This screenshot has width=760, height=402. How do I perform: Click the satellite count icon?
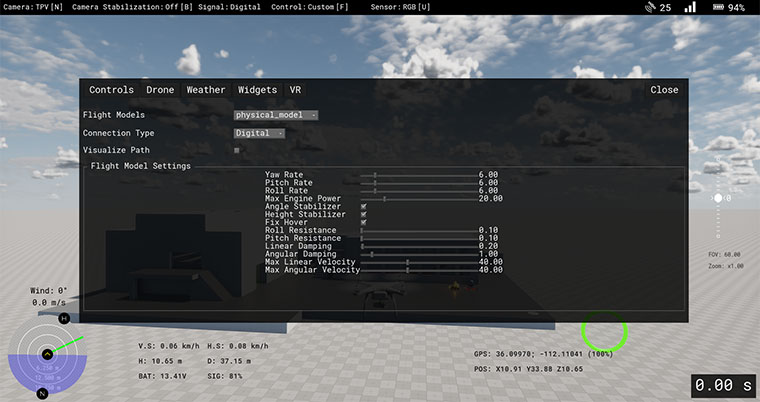651,7
